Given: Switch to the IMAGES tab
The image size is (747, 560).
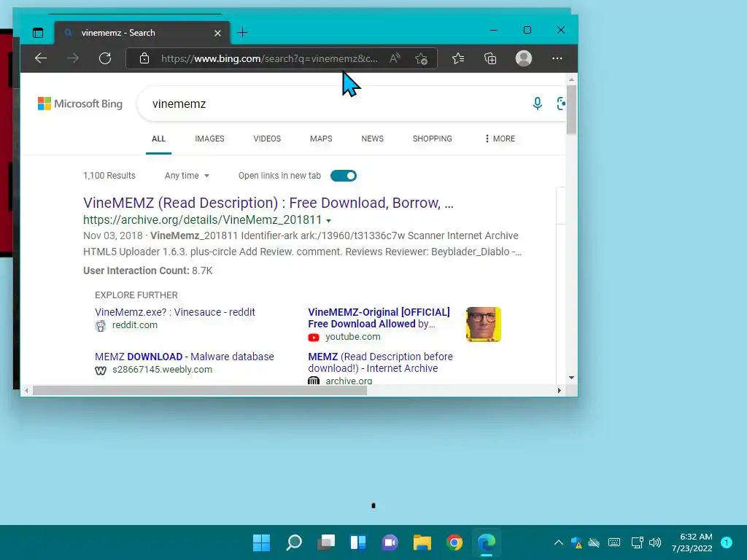Looking at the screenshot, I should coord(209,139).
